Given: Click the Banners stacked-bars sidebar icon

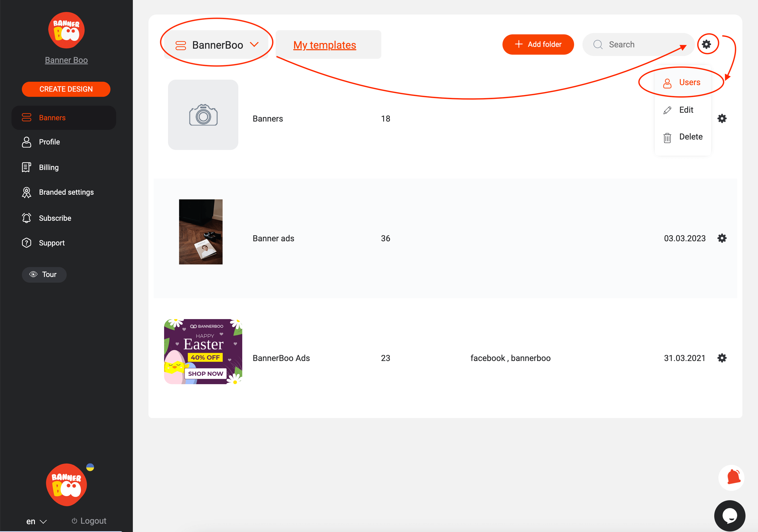Looking at the screenshot, I should [x=26, y=117].
